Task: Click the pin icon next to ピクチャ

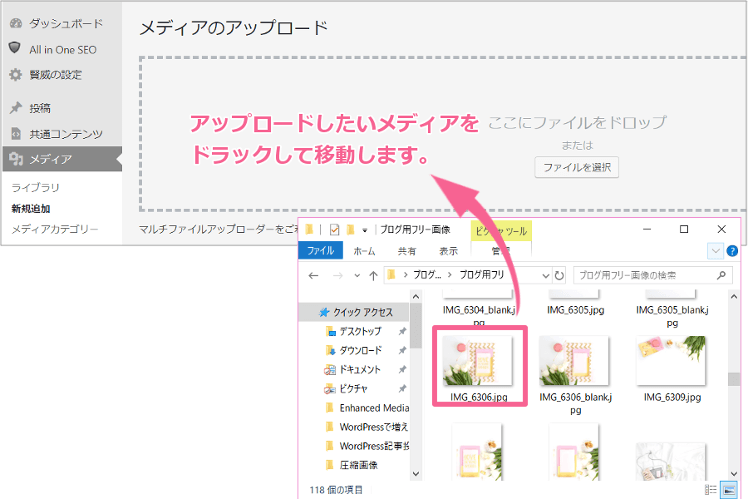Action: pos(402,389)
